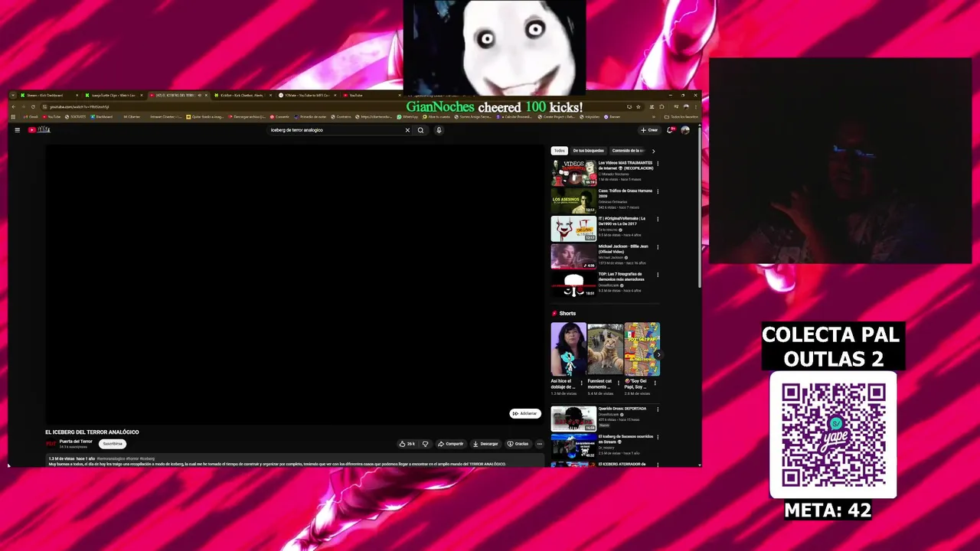Open 'TOP: Las 7 fotografías' video
Image resolution: width=980 pixels, height=551 pixels.
pyautogui.click(x=573, y=284)
